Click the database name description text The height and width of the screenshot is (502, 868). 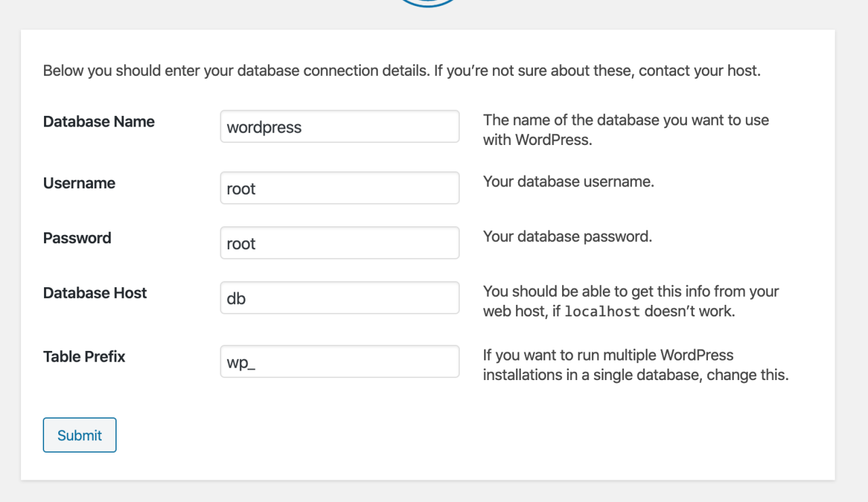[625, 130]
